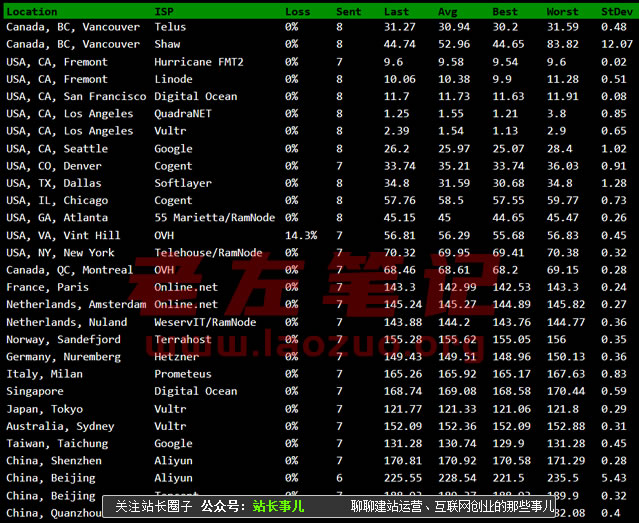Click 'China, Shenzhen' location

[x=54, y=461]
